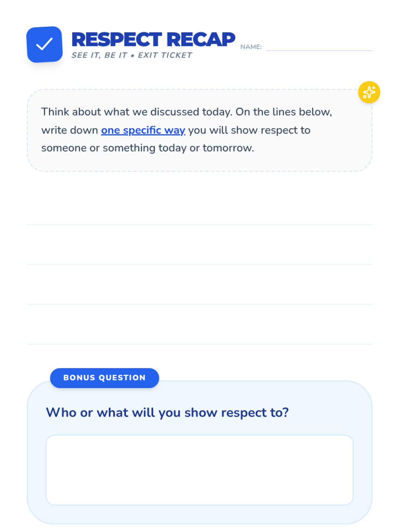The width and height of the screenshot is (399, 532).
Task: Click the blue checkmark logo icon
Action: (x=45, y=45)
